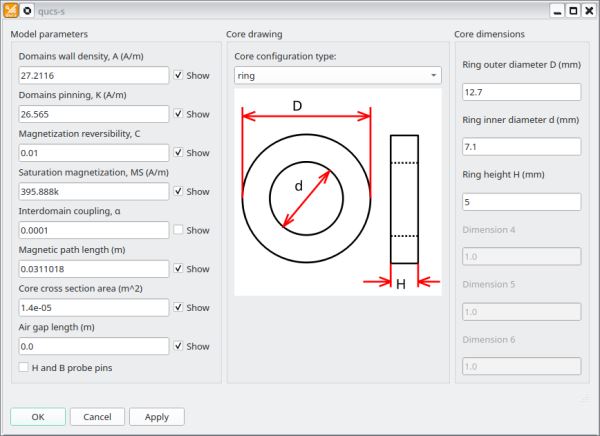The width and height of the screenshot is (600, 436).
Task: Click the OK button
Action: [x=38, y=416]
